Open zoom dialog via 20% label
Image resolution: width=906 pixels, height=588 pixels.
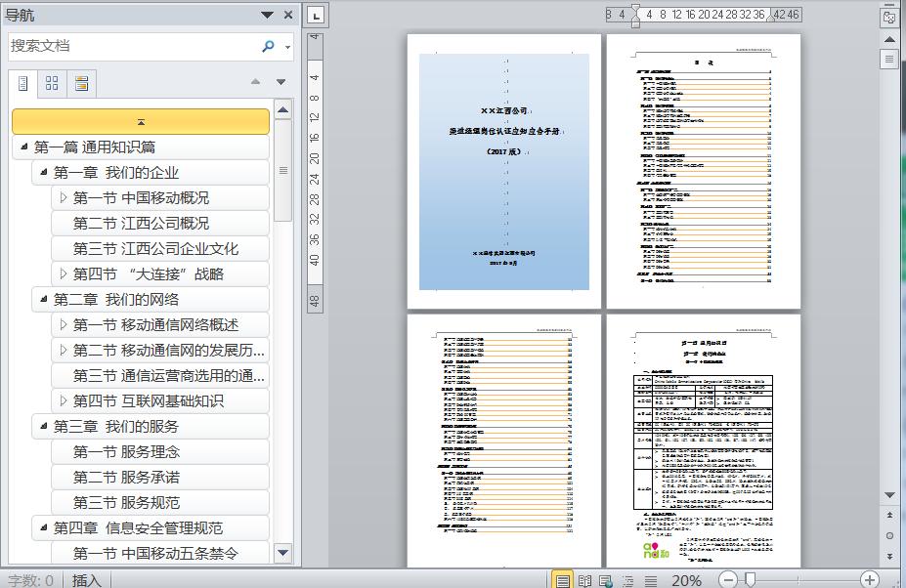point(686,580)
